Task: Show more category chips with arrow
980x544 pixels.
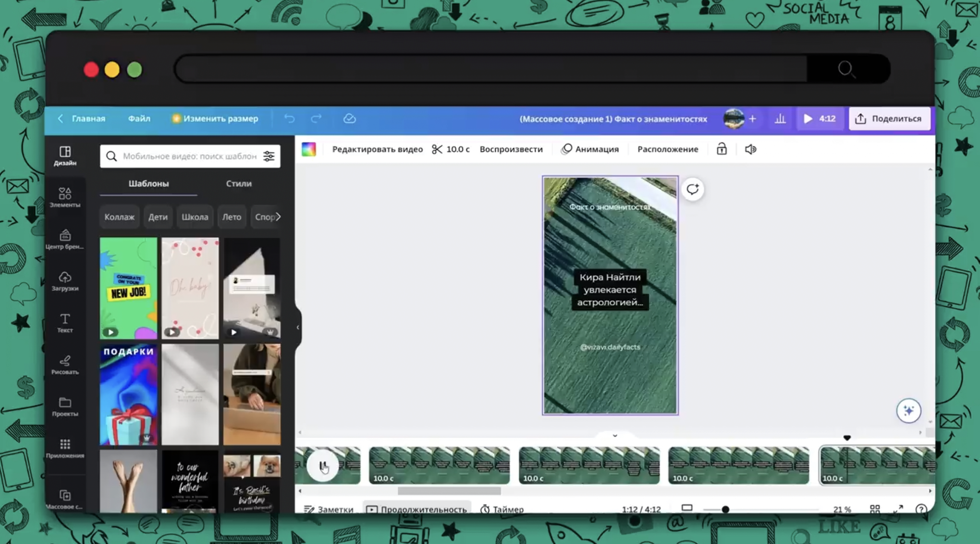Action: click(x=278, y=217)
